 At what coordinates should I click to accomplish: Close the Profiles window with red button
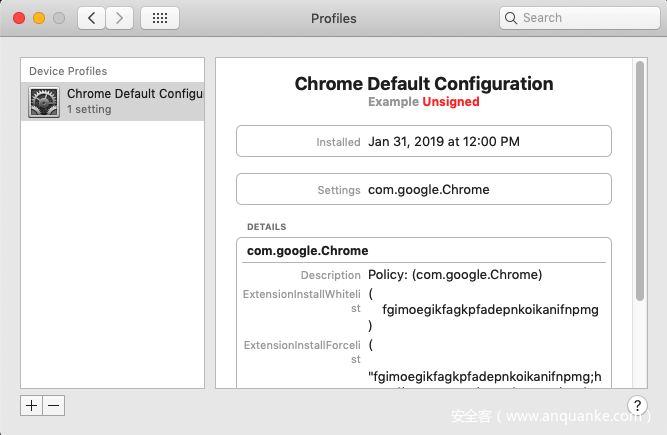point(19,18)
